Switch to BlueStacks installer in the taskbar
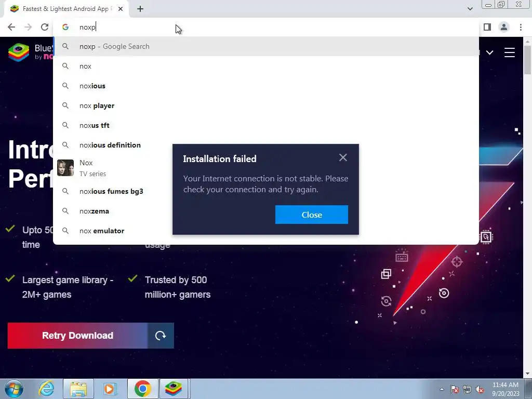 [x=174, y=389]
